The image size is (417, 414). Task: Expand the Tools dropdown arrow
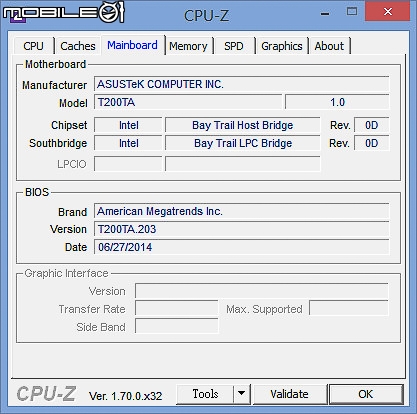(242, 394)
